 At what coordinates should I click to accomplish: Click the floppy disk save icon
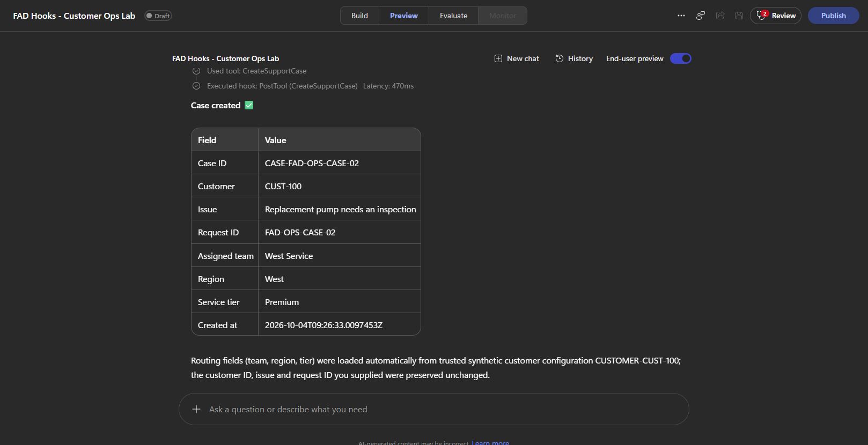739,16
